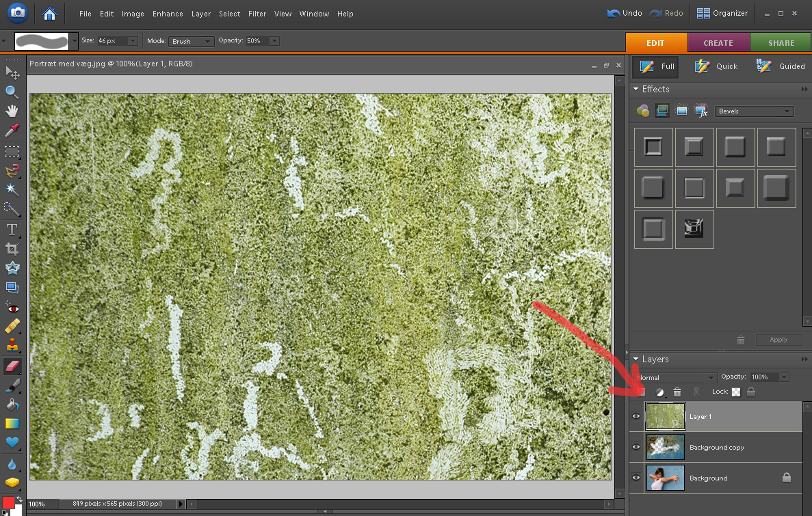Toggle the lock transparent pixels checkerboard
The height and width of the screenshot is (516, 812).
pyautogui.click(x=736, y=392)
